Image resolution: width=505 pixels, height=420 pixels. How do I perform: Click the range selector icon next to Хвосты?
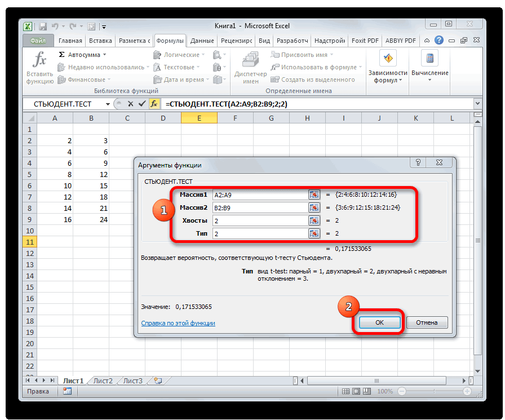click(314, 220)
